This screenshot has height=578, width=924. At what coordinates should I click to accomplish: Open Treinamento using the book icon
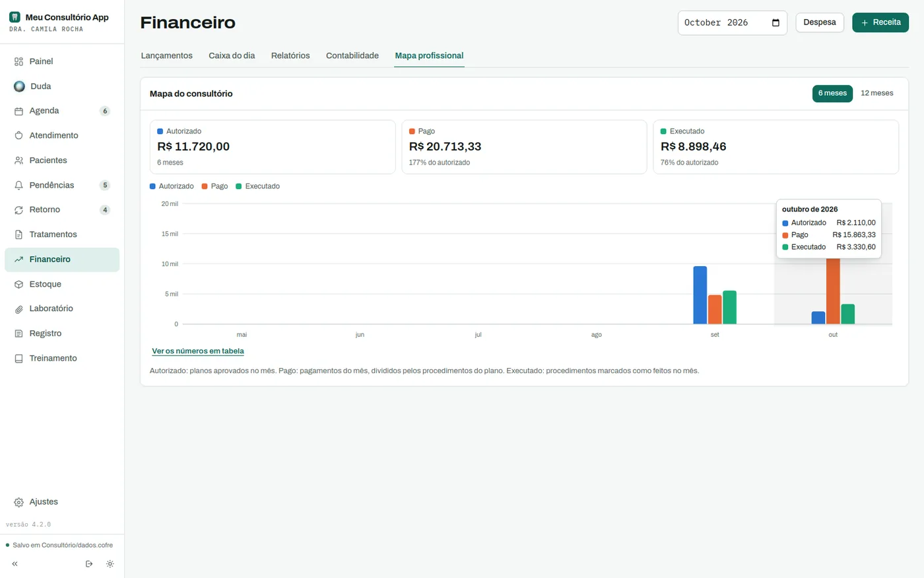[x=18, y=359]
